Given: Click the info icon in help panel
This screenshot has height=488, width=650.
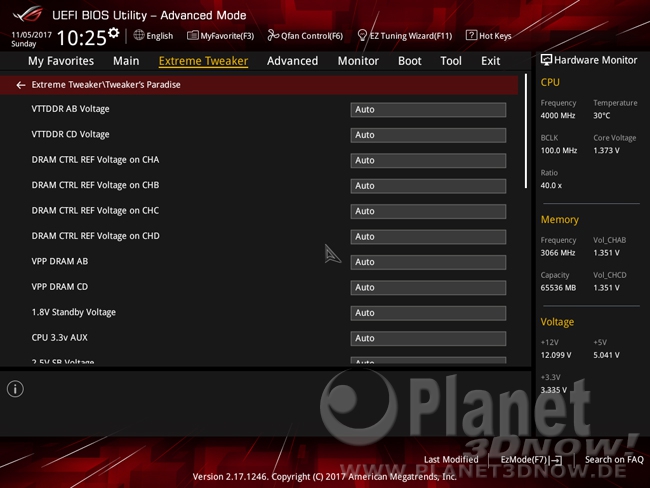Looking at the screenshot, I should coord(15,389).
